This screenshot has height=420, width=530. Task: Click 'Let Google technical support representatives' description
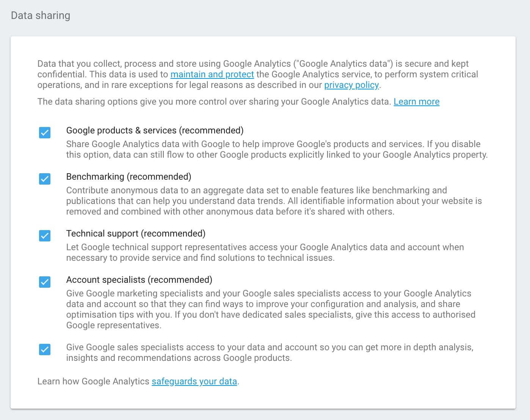click(x=265, y=252)
